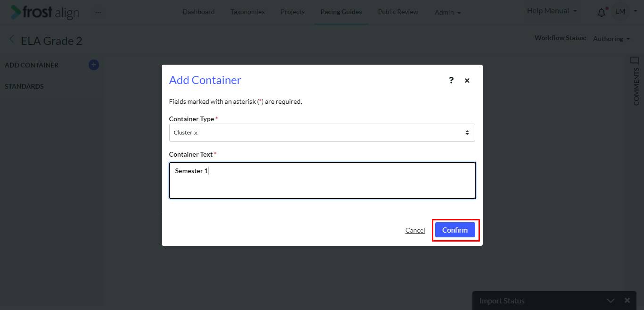Close the Add Container dialog
This screenshot has height=310, width=644.
[x=467, y=81]
